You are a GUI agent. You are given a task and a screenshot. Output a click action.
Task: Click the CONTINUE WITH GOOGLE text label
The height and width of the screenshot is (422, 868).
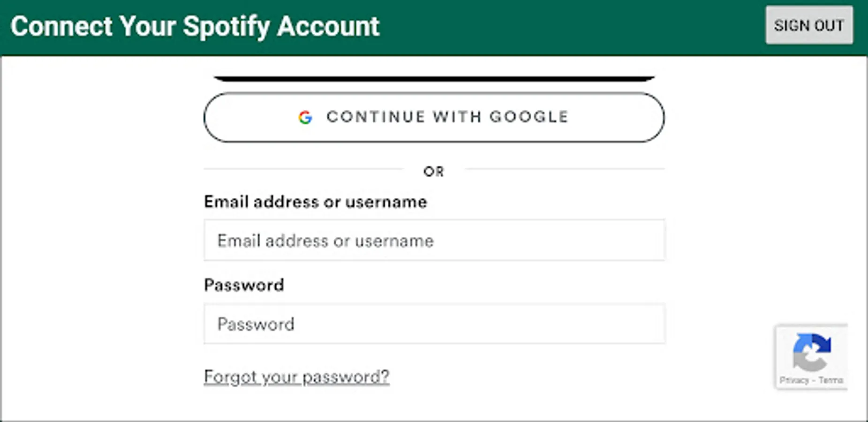pyautogui.click(x=447, y=117)
